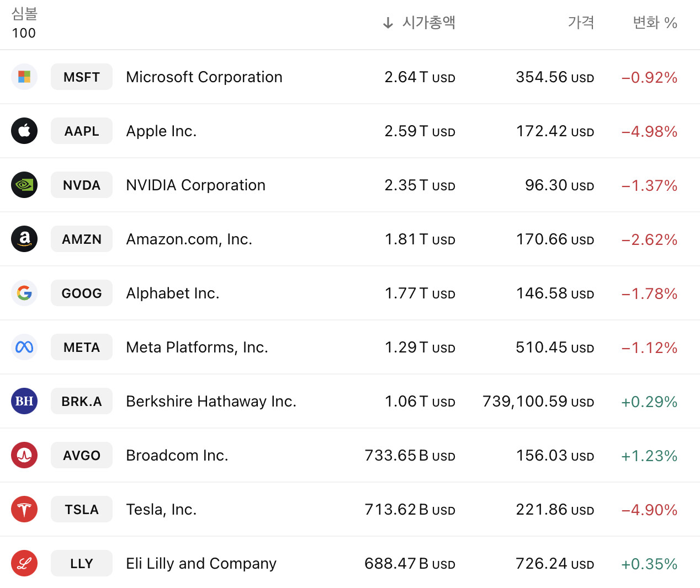Sort by 시가총액 column header
Screen dimensions: 700x588
pos(428,23)
